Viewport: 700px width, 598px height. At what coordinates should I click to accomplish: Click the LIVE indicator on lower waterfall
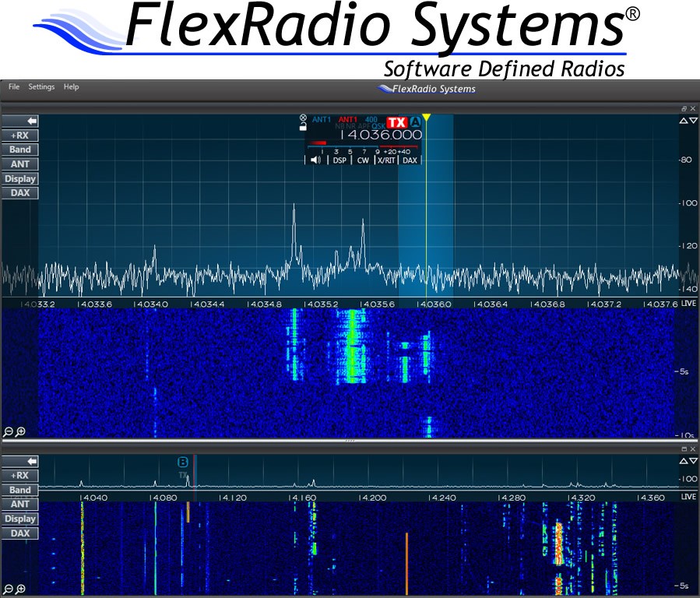coord(688,497)
